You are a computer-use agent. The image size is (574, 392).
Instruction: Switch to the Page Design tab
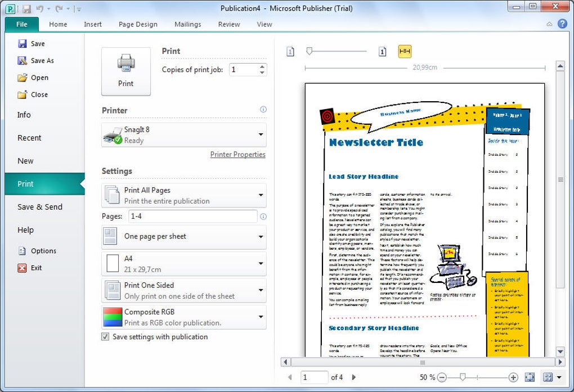pyautogui.click(x=138, y=24)
